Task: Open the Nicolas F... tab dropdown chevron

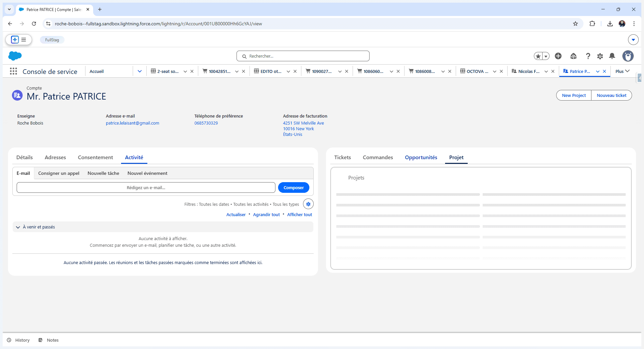Action: click(546, 71)
